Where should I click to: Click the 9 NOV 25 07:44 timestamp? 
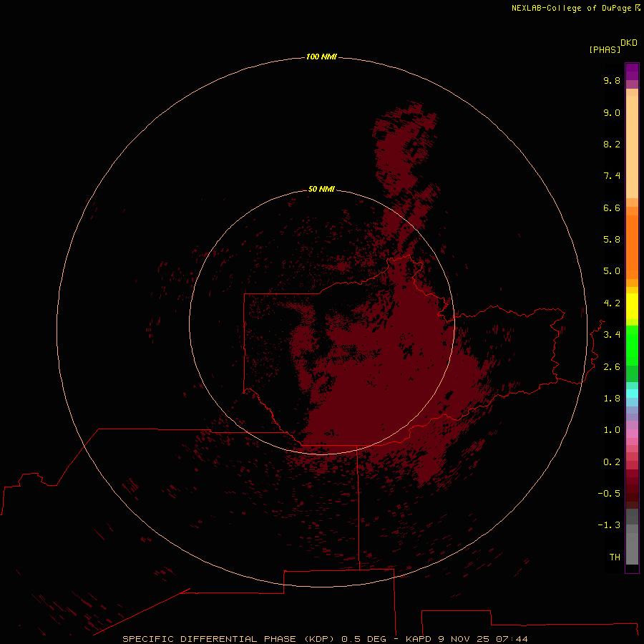click(x=483, y=639)
